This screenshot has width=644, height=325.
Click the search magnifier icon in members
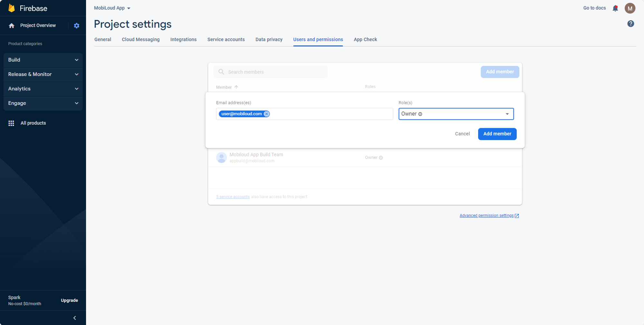coord(221,72)
